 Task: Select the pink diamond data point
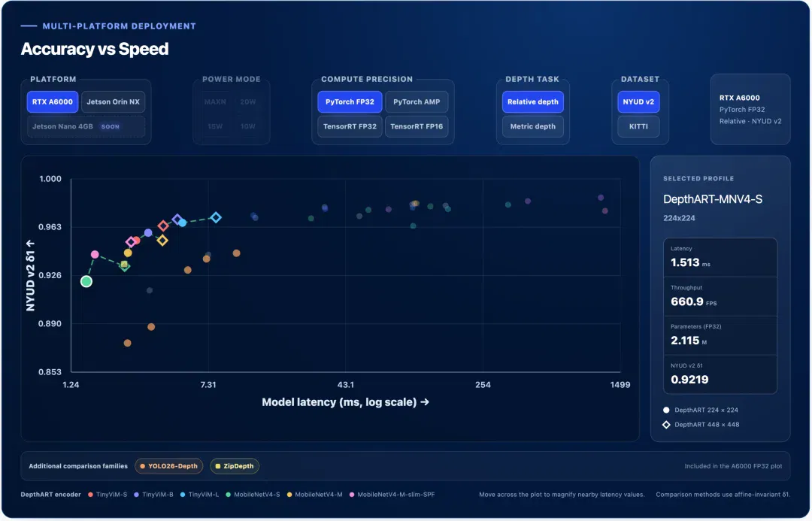tap(131, 242)
